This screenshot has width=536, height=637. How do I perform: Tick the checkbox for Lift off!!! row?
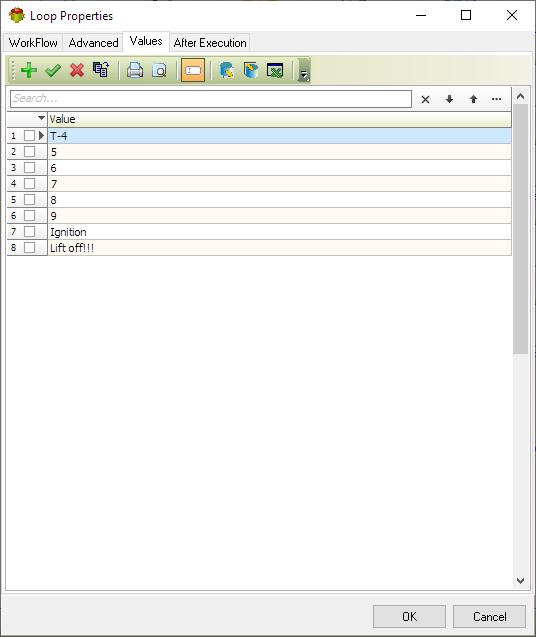[29, 247]
